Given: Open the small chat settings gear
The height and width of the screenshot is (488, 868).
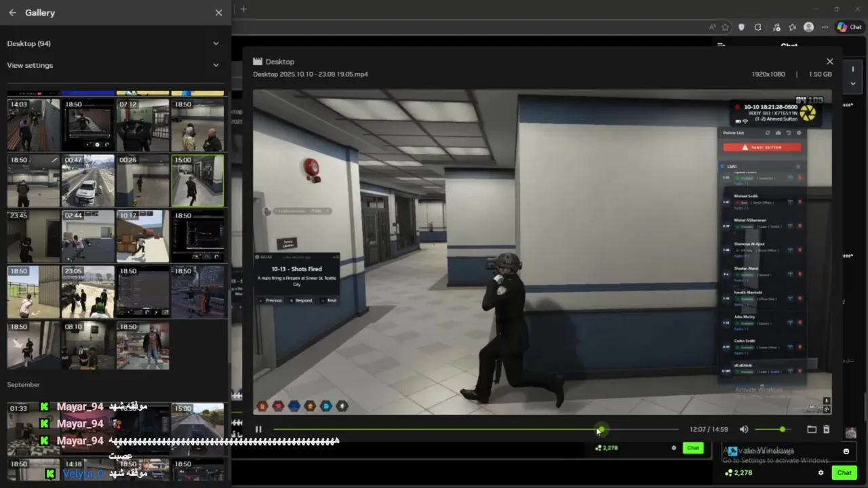Looking at the screenshot, I should pos(673,448).
